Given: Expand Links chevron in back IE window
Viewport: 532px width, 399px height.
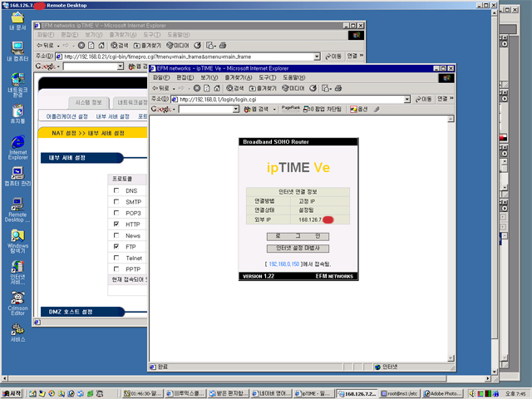Looking at the screenshot, I should 362,56.
